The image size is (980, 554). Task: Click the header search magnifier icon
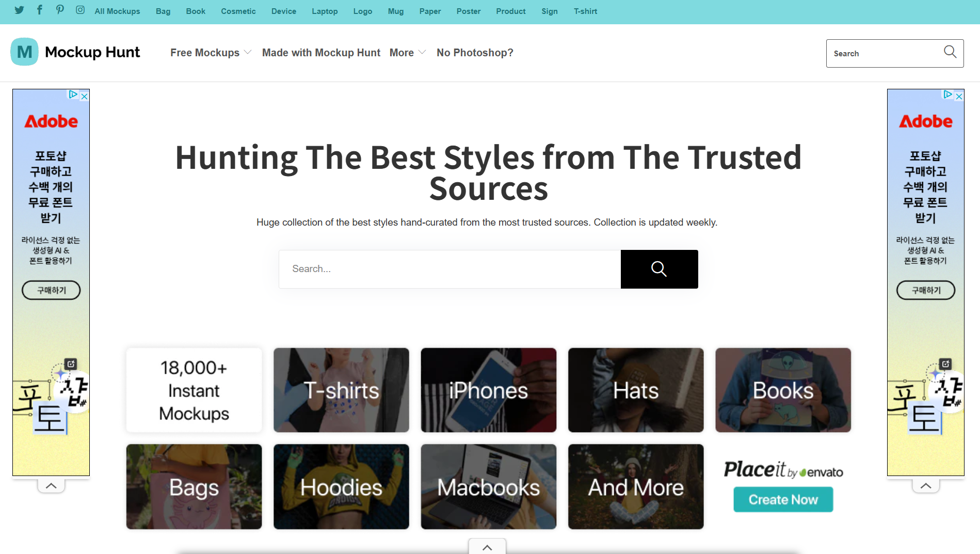[x=950, y=52]
